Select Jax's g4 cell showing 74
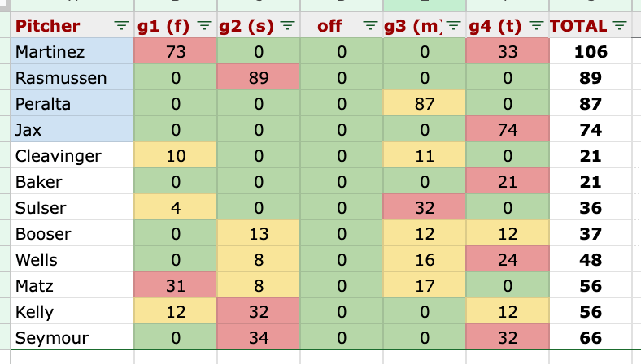The image size is (641, 364). tap(508, 128)
